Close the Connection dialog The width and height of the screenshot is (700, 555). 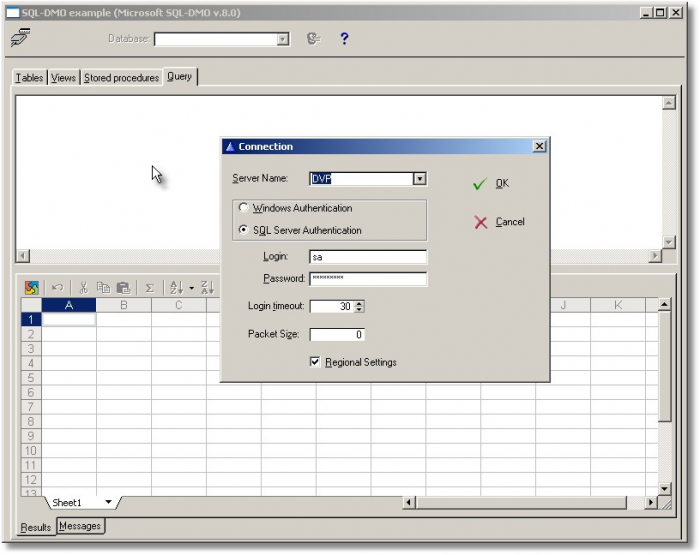click(539, 146)
